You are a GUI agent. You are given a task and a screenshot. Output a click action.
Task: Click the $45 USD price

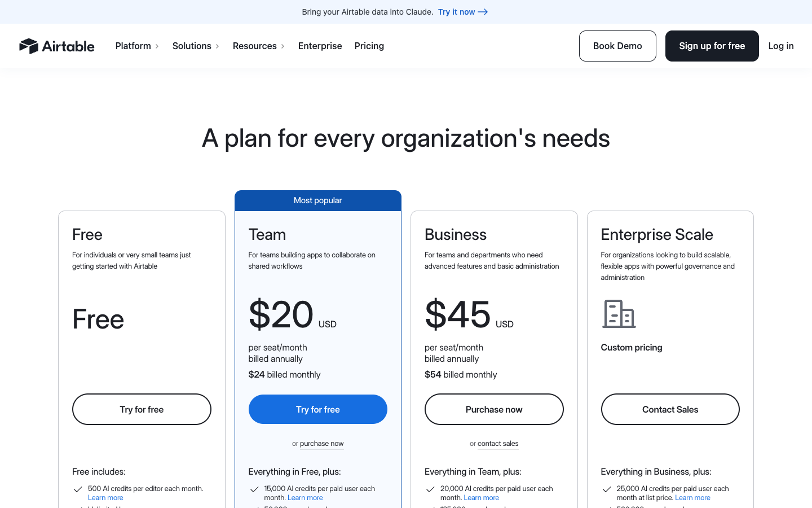coord(469,315)
